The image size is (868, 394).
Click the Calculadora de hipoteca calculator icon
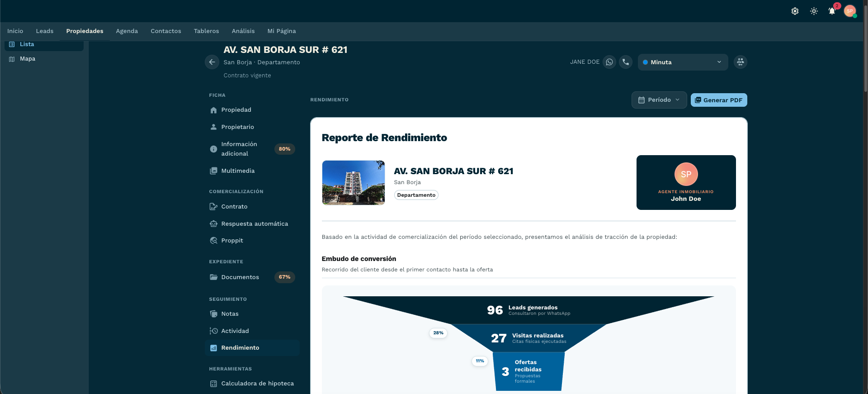tap(213, 384)
